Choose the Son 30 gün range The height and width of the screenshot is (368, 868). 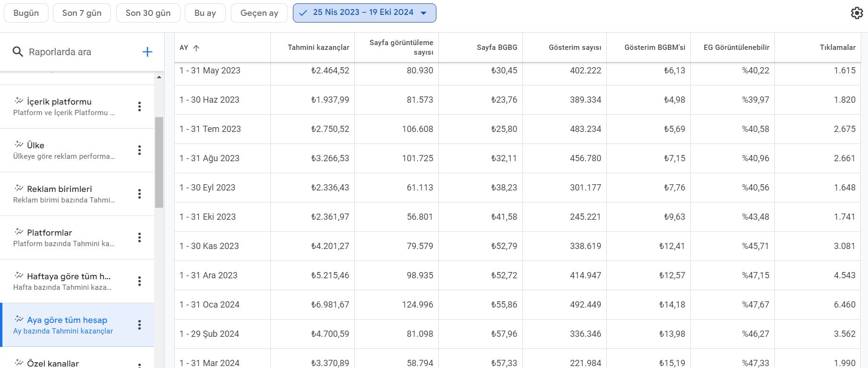tap(148, 13)
